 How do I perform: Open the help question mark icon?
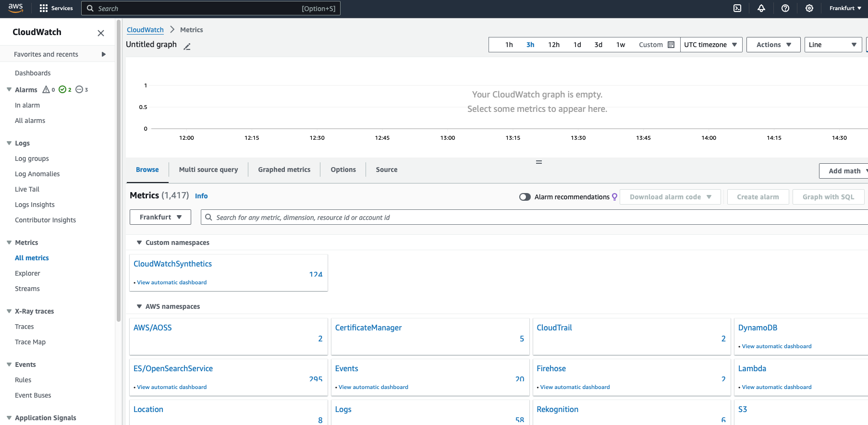pyautogui.click(x=785, y=8)
